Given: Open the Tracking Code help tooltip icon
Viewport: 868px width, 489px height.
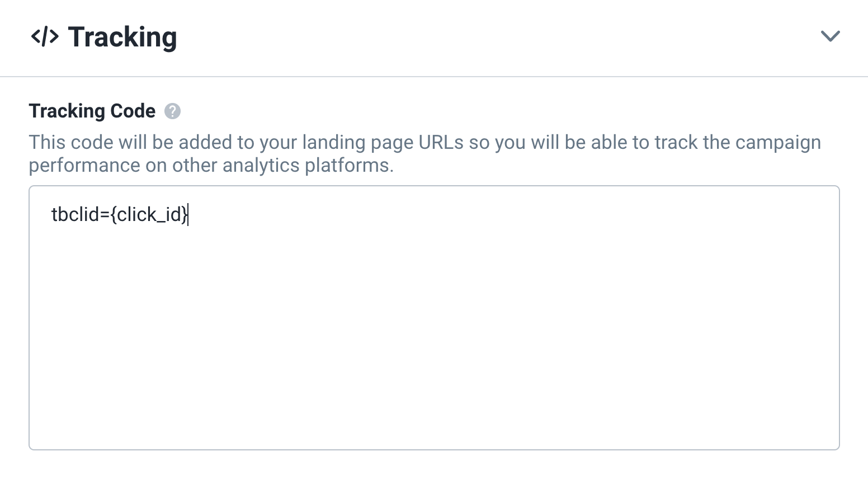Looking at the screenshot, I should pos(172,111).
